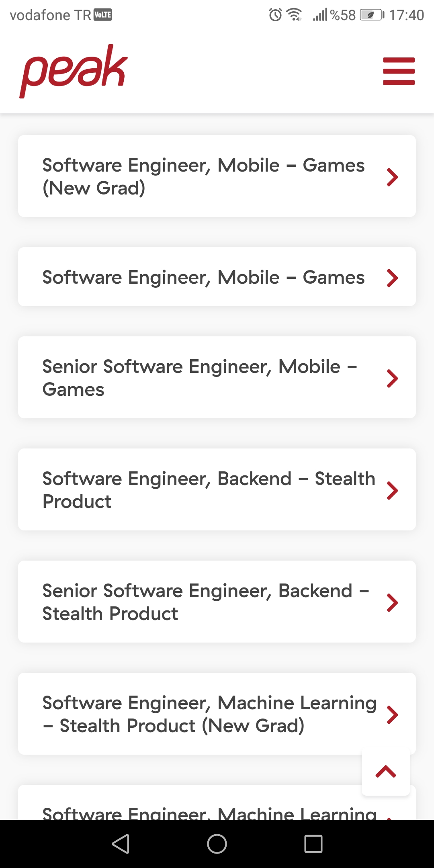Viewport: 434px width, 868px height.
Task: Tap the Android back navigation button
Action: click(121, 843)
